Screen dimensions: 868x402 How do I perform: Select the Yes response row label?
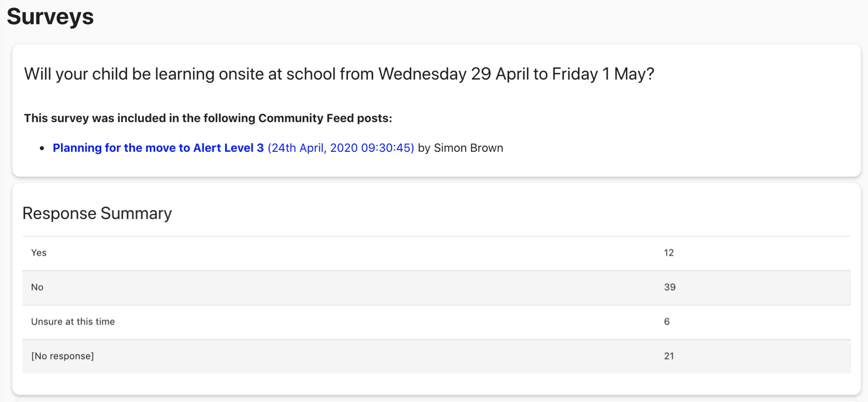(x=39, y=253)
